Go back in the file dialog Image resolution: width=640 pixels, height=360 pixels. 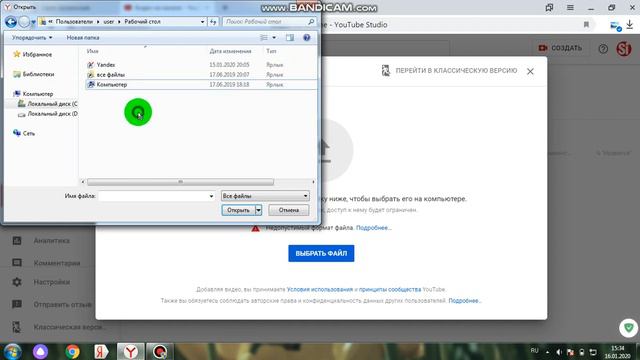[11, 22]
